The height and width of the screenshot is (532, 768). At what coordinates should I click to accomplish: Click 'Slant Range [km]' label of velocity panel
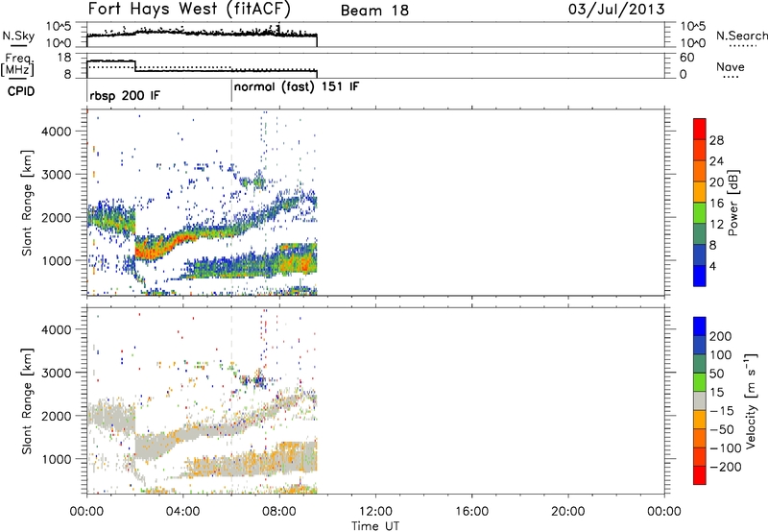(x=27, y=401)
